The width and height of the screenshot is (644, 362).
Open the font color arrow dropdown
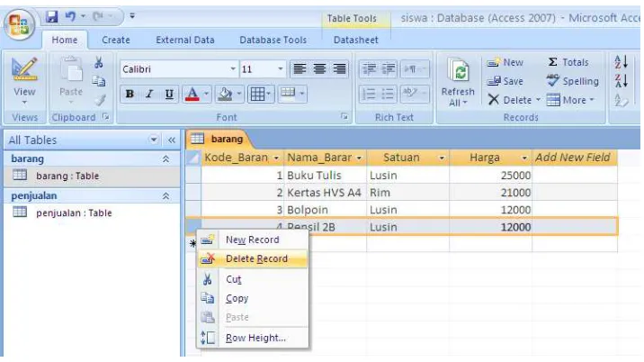pyautogui.click(x=207, y=95)
